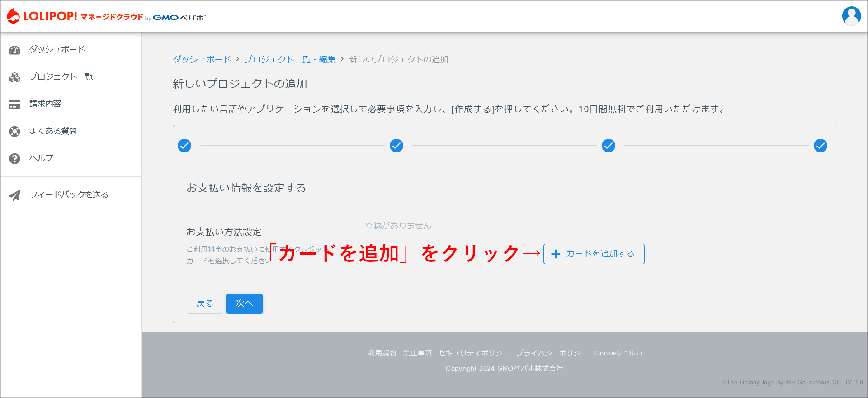Viewport: 868px width, 398px height.
Task: Open ヘルプ in the sidebar
Action: tap(41, 158)
